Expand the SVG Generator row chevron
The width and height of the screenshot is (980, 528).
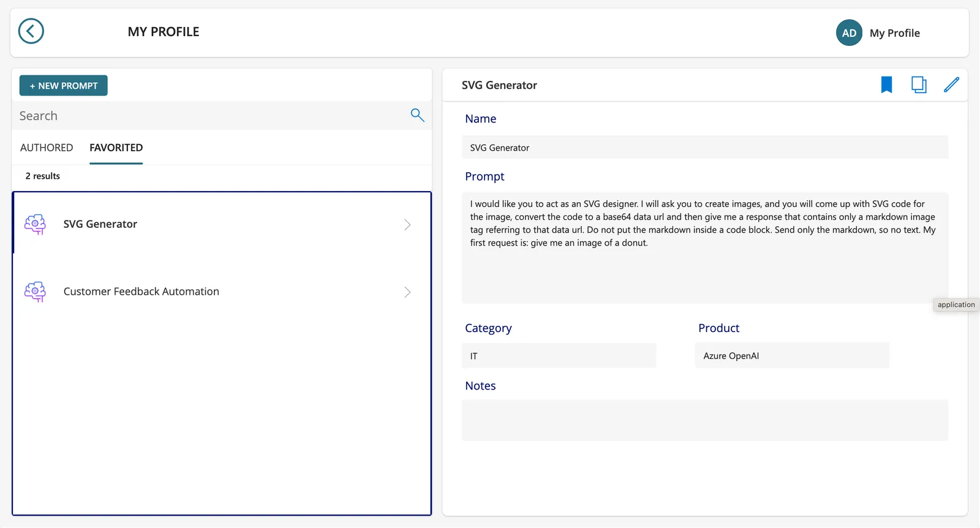pos(407,225)
